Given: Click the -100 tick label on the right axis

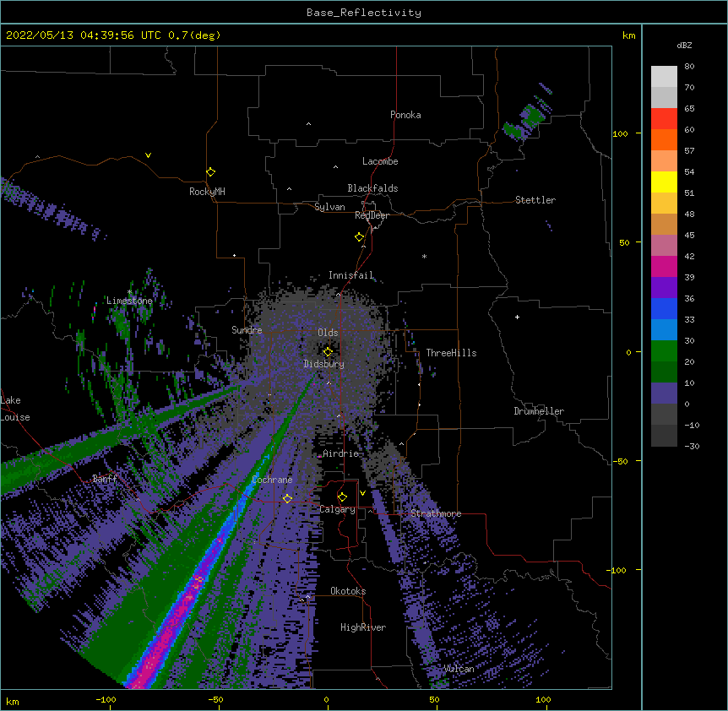Looking at the screenshot, I should (x=617, y=570).
